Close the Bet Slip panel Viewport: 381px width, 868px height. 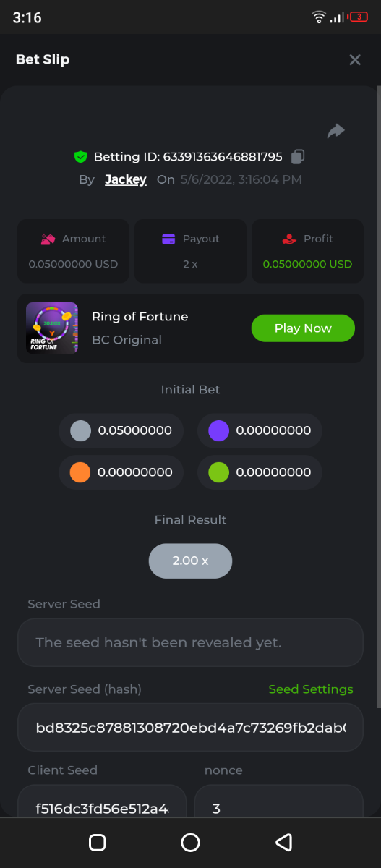pos(354,60)
